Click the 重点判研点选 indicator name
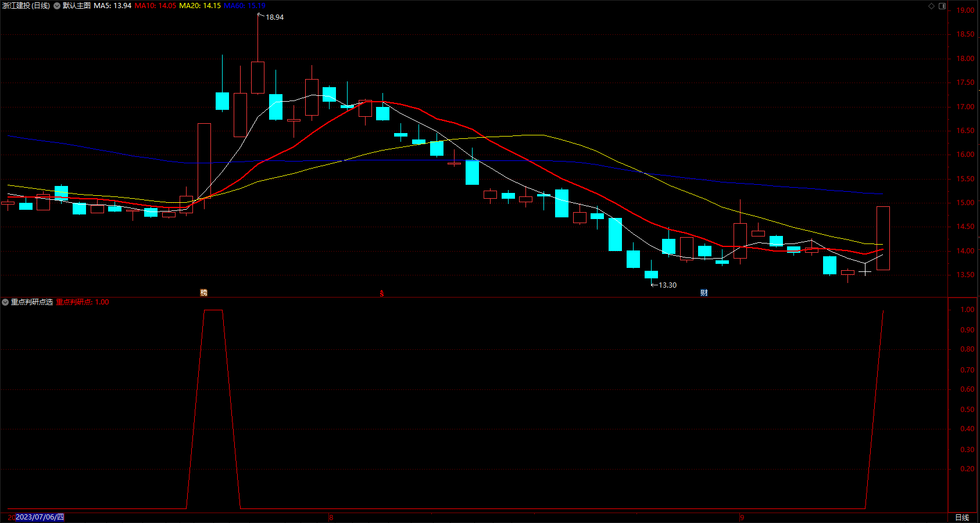Image resolution: width=980 pixels, height=523 pixels. click(x=32, y=302)
